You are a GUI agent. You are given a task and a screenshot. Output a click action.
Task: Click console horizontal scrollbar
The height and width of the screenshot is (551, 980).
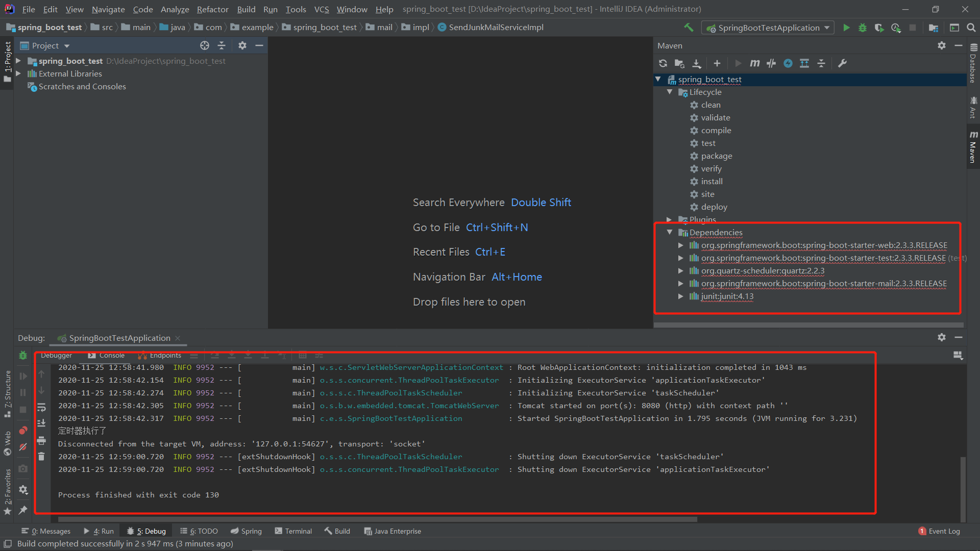pyautogui.click(x=378, y=519)
